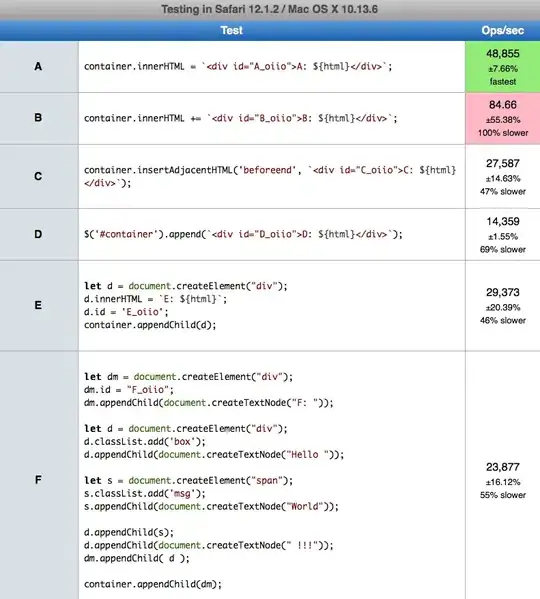Select the row label E
540x599 pixels.
pos(38,305)
